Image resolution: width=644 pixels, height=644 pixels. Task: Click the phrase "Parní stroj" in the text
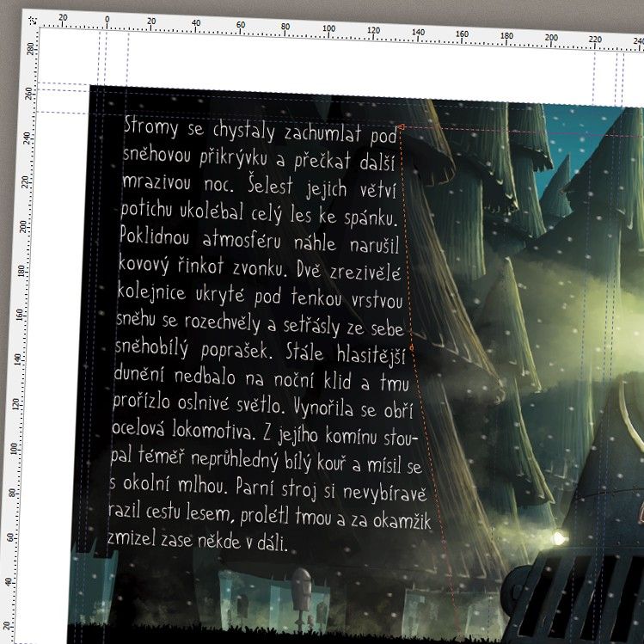pos(276,488)
